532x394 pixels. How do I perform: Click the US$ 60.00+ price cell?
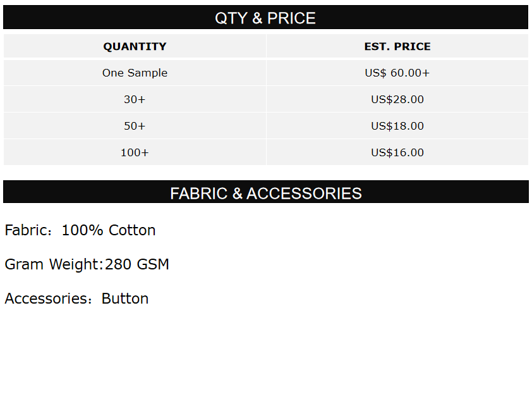point(397,73)
